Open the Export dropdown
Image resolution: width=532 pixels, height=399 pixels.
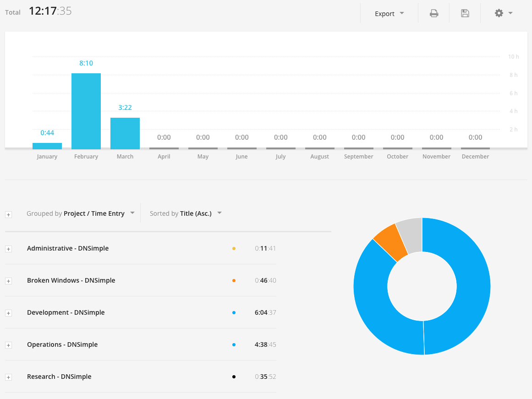[x=389, y=14]
